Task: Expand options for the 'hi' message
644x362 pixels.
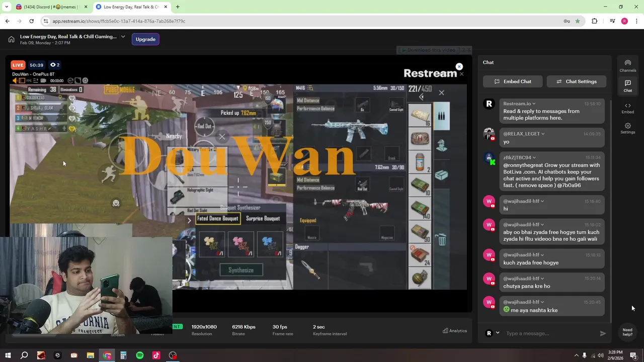Action: click(x=542, y=201)
